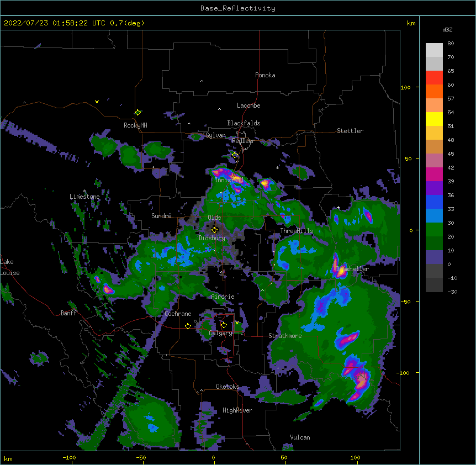Click the red 65-60 dBZ legend swatch
The height and width of the screenshot is (465, 476).
(434, 77)
